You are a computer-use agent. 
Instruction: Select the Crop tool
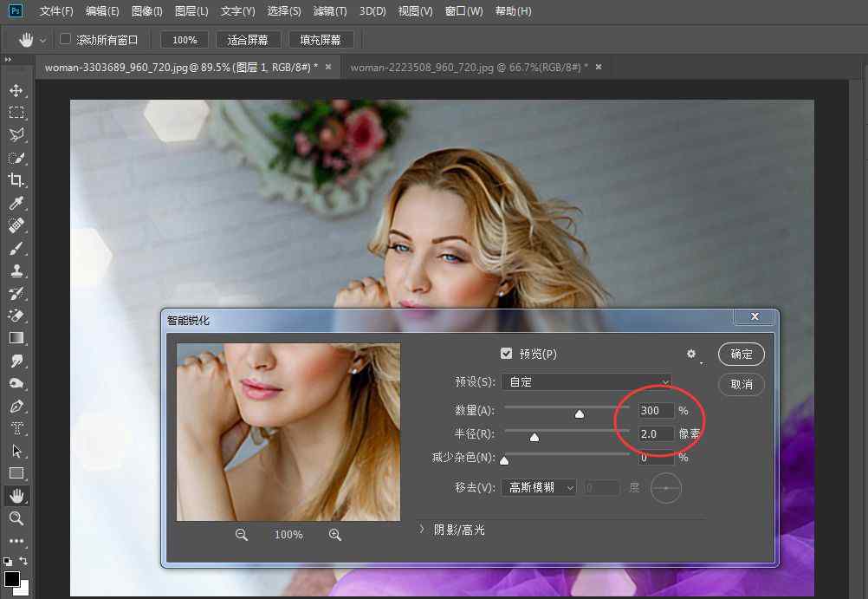coord(16,180)
